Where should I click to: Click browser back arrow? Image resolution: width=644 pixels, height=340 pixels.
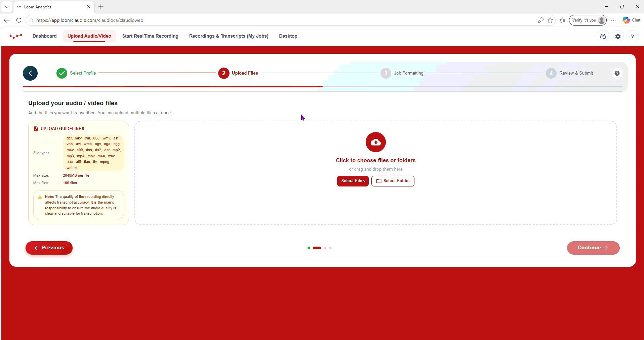tap(7, 20)
